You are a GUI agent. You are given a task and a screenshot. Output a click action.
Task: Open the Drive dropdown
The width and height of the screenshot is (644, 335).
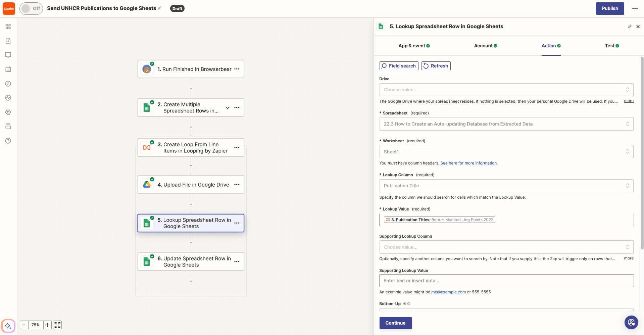(x=506, y=90)
